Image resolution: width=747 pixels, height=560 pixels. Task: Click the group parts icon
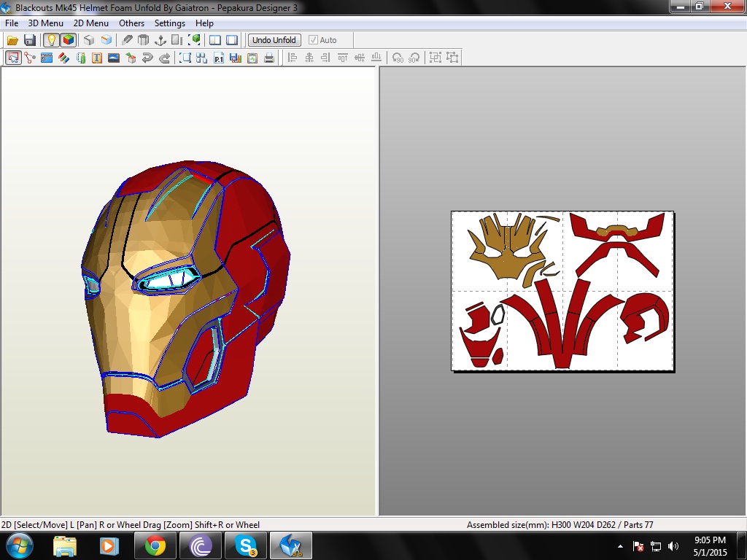click(x=436, y=58)
